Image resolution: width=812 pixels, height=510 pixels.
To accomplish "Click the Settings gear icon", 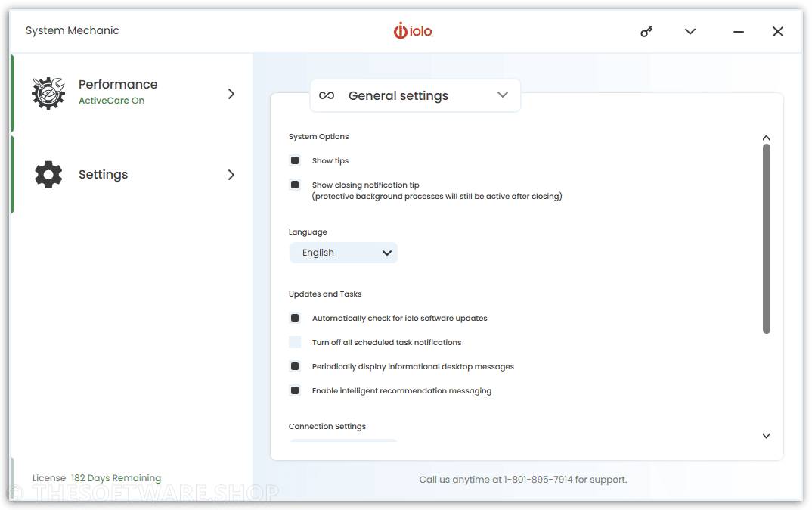I will pyautogui.click(x=48, y=175).
